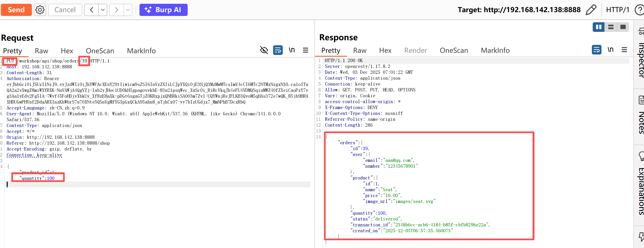Expand history forward dropdown arrow
The image size is (644, 248).
pyautogui.click(x=128, y=10)
